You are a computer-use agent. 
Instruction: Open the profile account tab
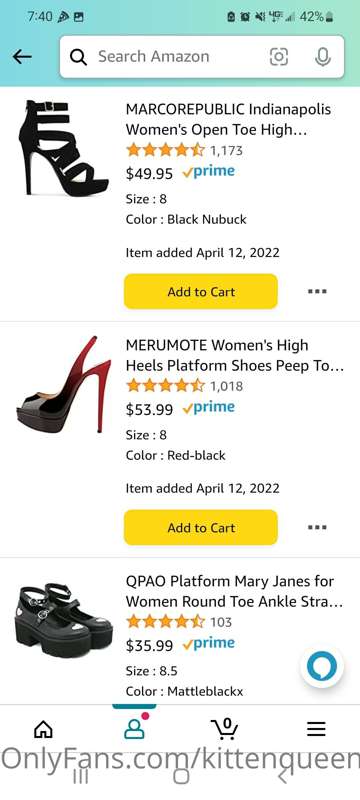[134, 729]
